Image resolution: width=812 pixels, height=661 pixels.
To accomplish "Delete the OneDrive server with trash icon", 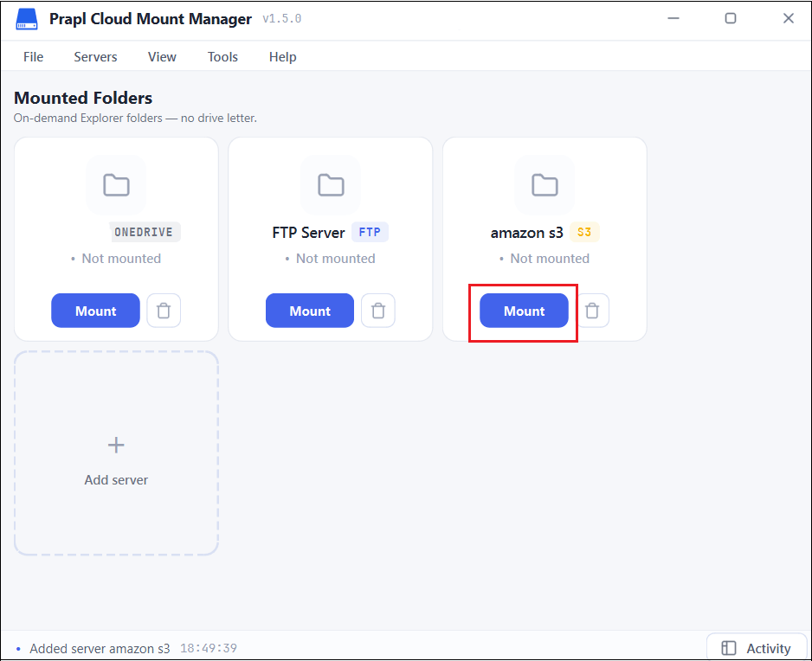I will pyautogui.click(x=164, y=311).
